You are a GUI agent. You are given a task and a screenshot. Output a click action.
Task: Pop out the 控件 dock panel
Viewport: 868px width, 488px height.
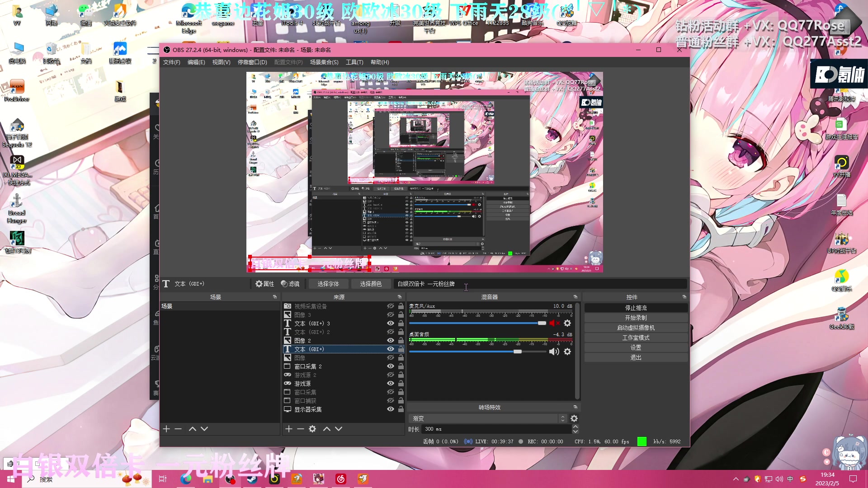[x=684, y=297]
